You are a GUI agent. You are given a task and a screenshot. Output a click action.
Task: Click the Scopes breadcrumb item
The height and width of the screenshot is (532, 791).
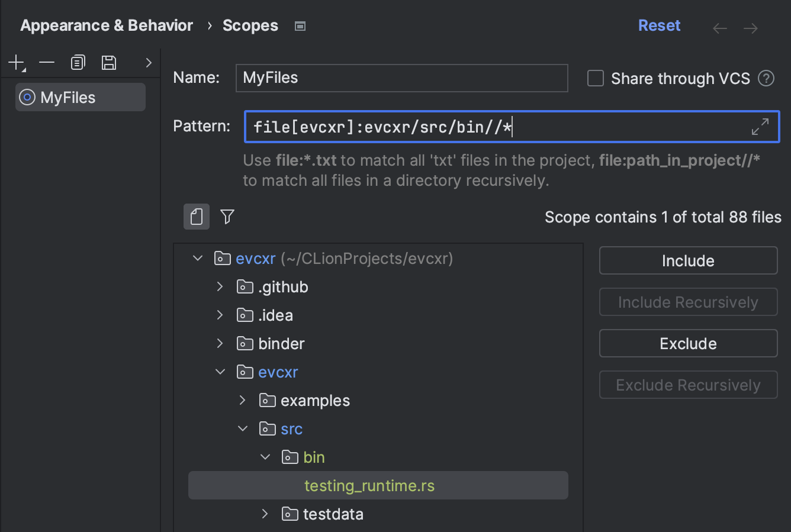click(250, 25)
